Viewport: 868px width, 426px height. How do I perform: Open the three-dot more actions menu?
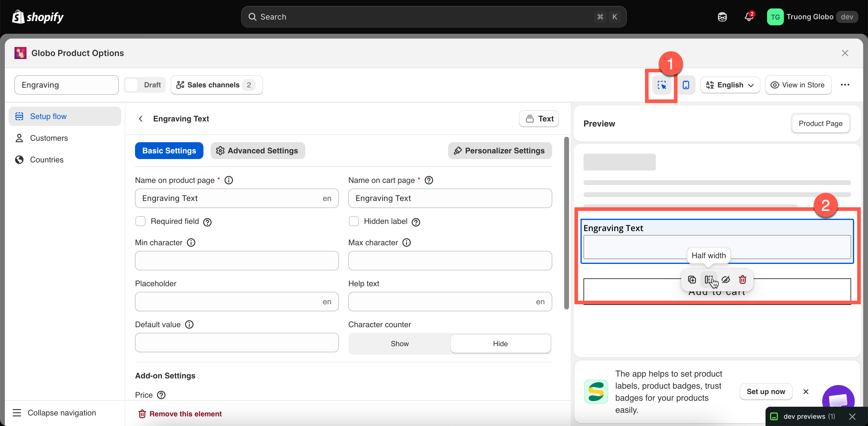point(845,85)
